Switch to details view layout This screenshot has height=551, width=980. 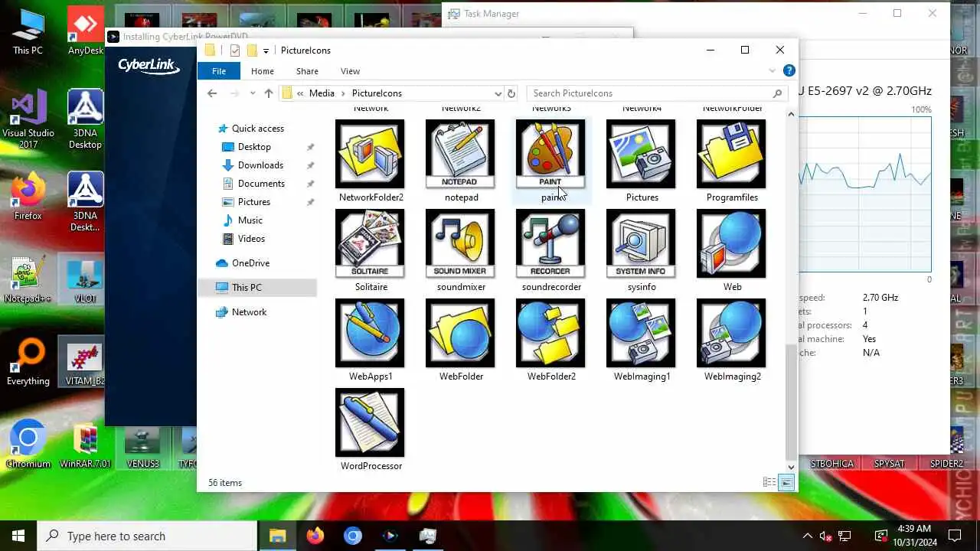coord(769,483)
